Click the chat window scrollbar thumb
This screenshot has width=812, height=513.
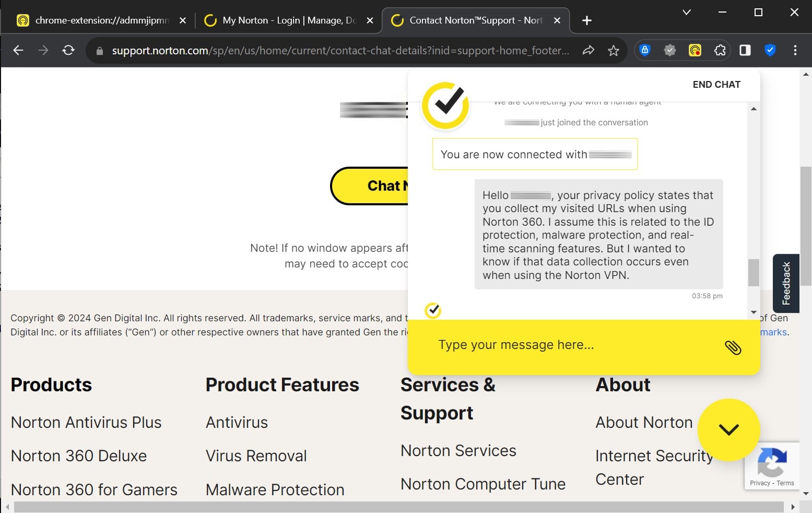coord(754,273)
